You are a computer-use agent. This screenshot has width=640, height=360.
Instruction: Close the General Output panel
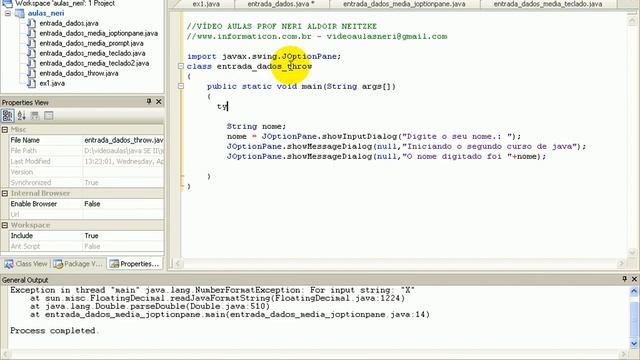click(634, 279)
